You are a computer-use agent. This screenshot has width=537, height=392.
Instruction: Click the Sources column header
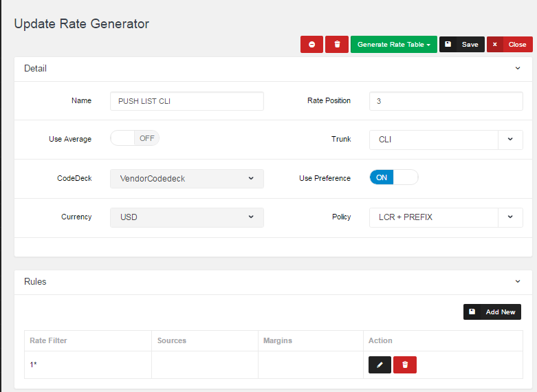coord(172,340)
